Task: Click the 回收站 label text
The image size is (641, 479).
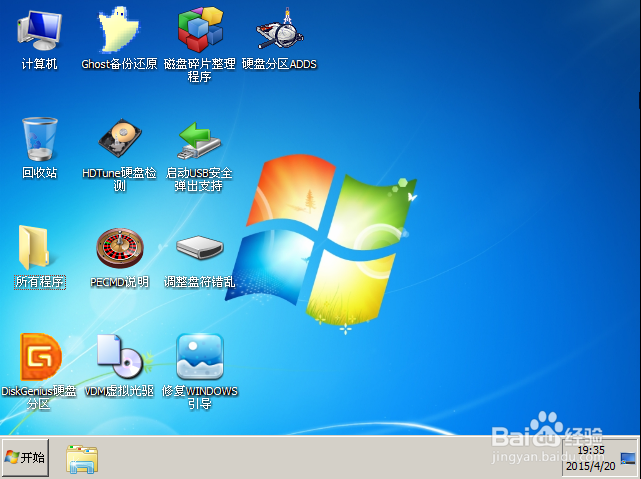Action: click(x=39, y=173)
